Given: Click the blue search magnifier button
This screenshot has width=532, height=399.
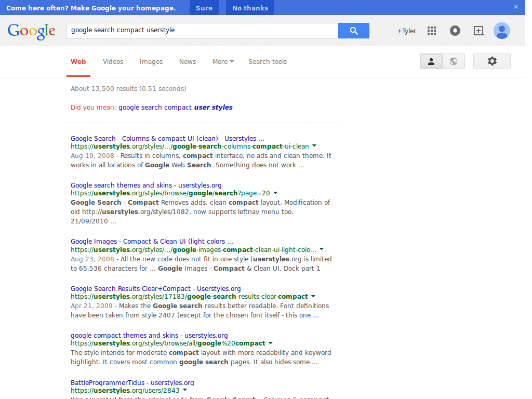Looking at the screenshot, I should (353, 31).
